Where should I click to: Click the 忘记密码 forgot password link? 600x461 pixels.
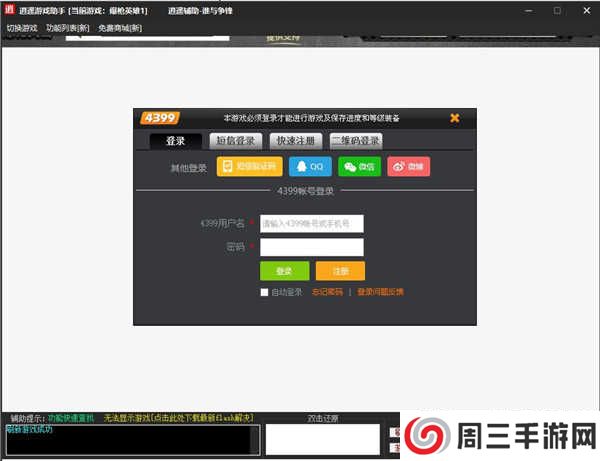(326, 292)
